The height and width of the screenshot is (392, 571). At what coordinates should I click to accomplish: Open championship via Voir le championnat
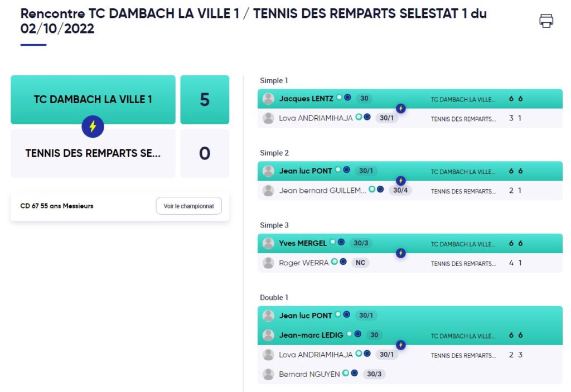point(188,206)
